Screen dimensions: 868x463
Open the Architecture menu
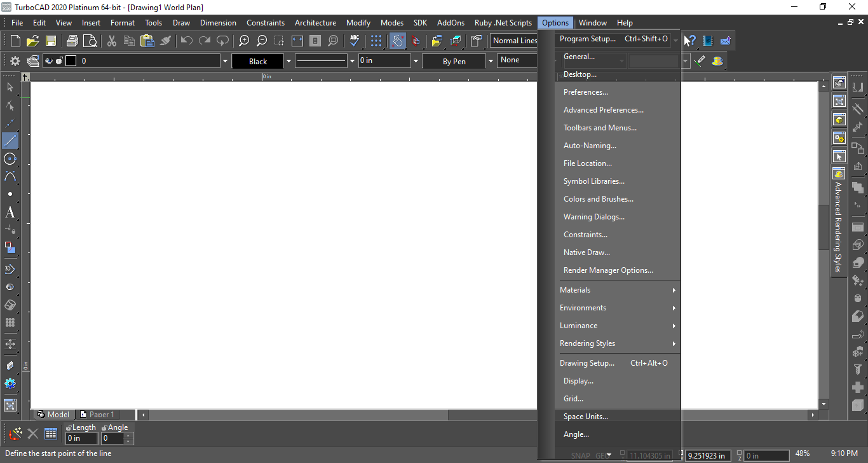[315, 23]
